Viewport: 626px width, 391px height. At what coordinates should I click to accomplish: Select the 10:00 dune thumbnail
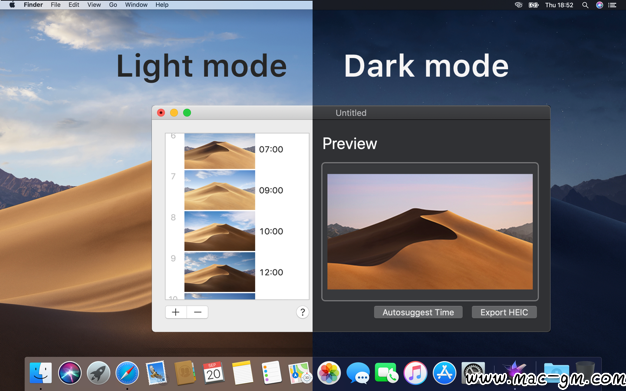[x=220, y=231]
